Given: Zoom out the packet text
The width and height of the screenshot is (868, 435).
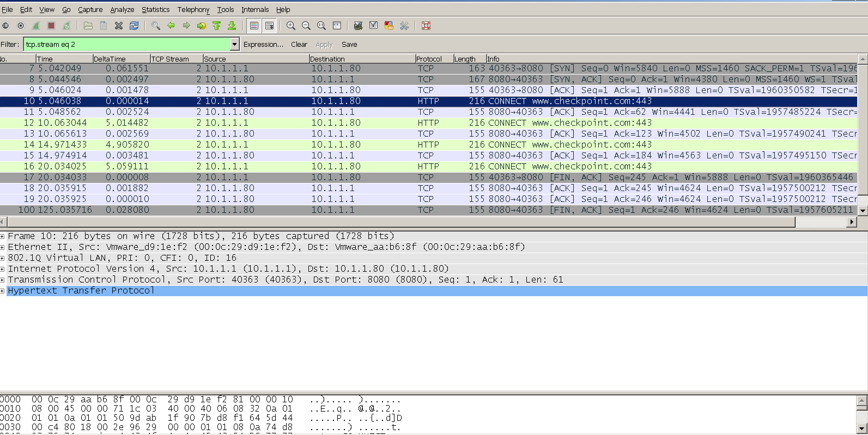Looking at the screenshot, I should [x=306, y=26].
